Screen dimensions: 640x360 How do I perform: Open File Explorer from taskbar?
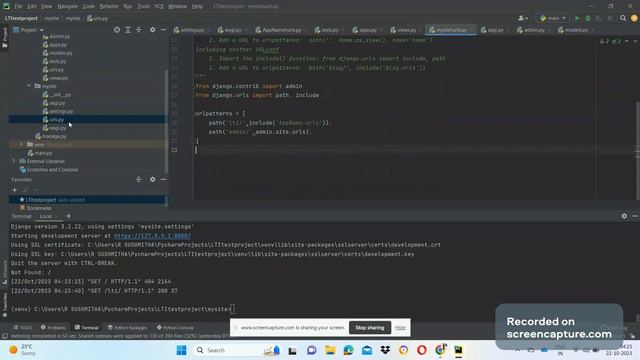point(330,350)
